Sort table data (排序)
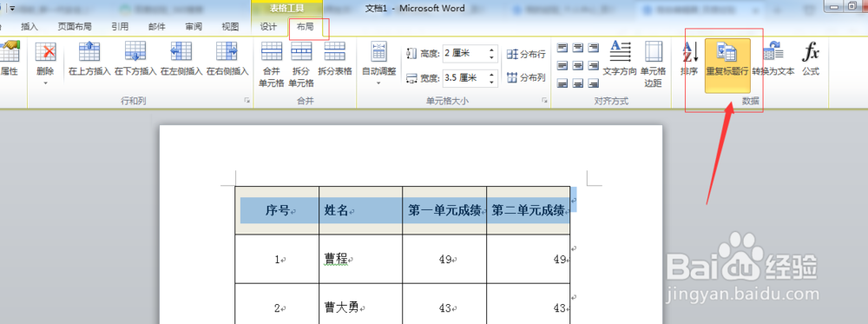Viewport: 868px width, 324px height. click(x=689, y=58)
